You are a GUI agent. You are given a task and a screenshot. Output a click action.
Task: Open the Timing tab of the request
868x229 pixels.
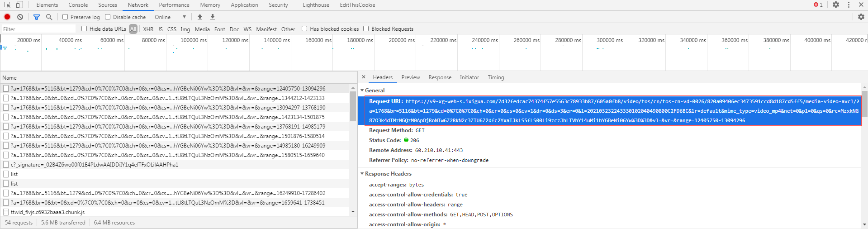[x=496, y=77]
